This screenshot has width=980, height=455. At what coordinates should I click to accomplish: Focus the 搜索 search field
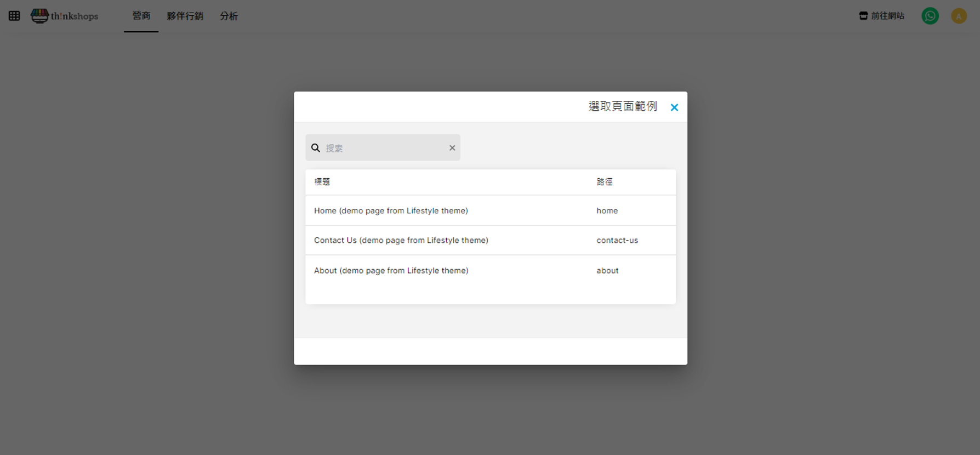(x=384, y=148)
